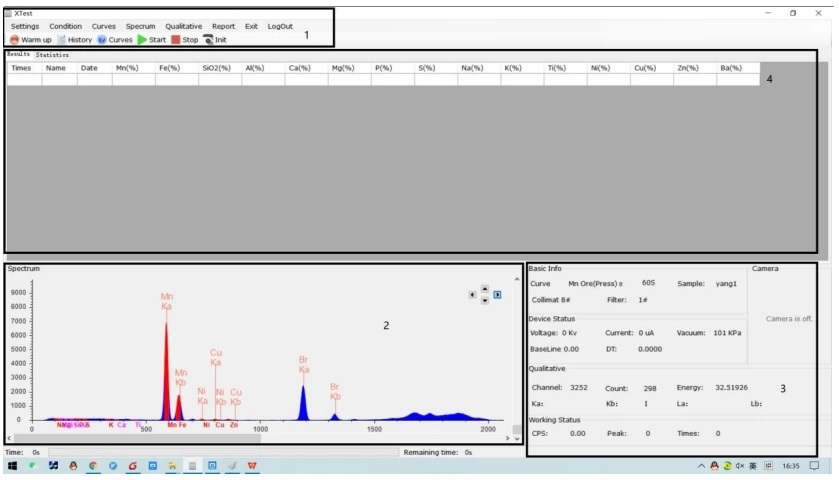Open the Qualitative menu
The height and width of the screenshot is (480, 839).
(183, 26)
